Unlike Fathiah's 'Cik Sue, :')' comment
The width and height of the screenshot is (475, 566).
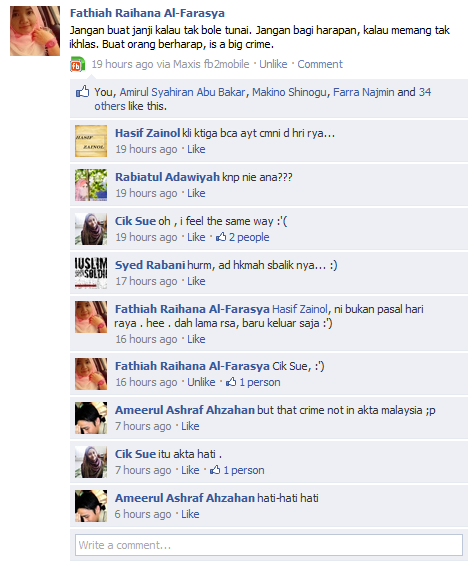click(x=201, y=382)
